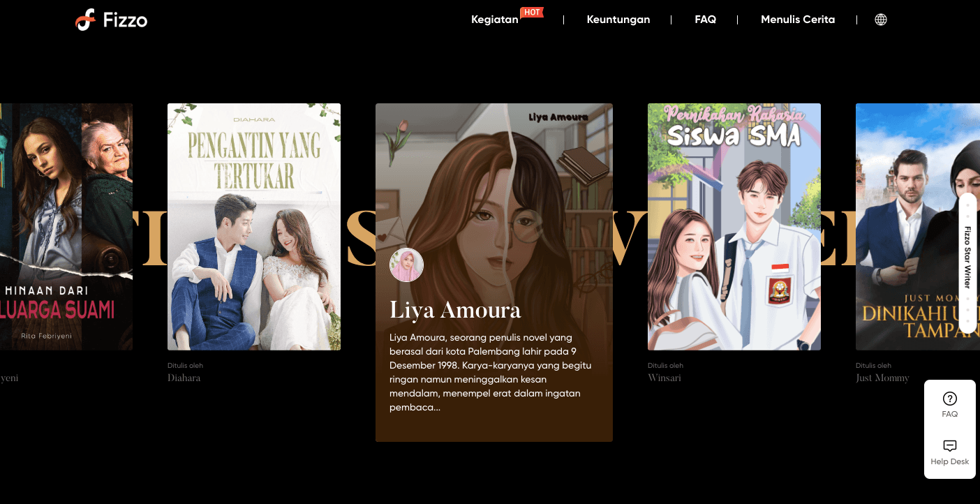The height and width of the screenshot is (504, 980).
Task: Open the language globe icon
Action: [x=880, y=19]
